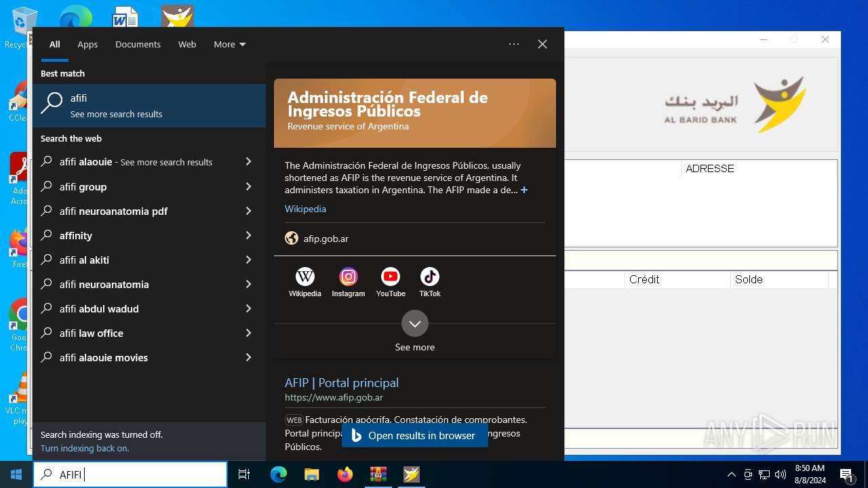The height and width of the screenshot is (488, 868).
Task: Click the search magnifier icon beside best match afifi
Action: tap(52, 103)
